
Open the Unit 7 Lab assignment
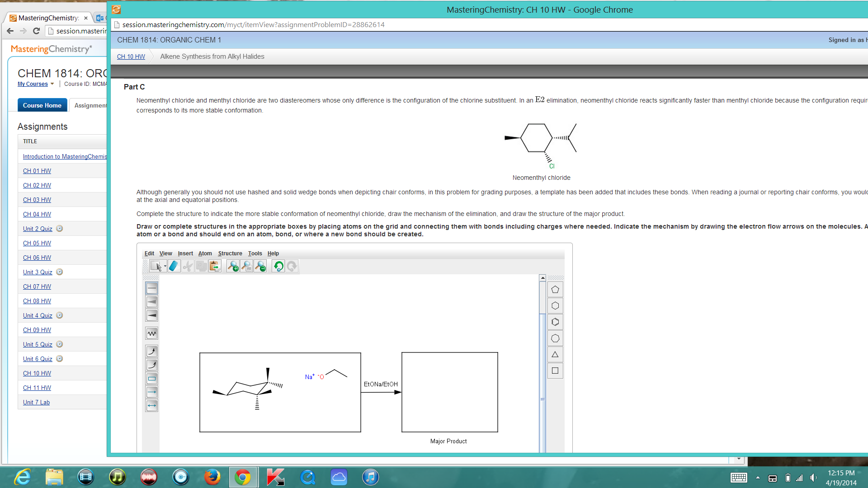[x=36, y=402]
